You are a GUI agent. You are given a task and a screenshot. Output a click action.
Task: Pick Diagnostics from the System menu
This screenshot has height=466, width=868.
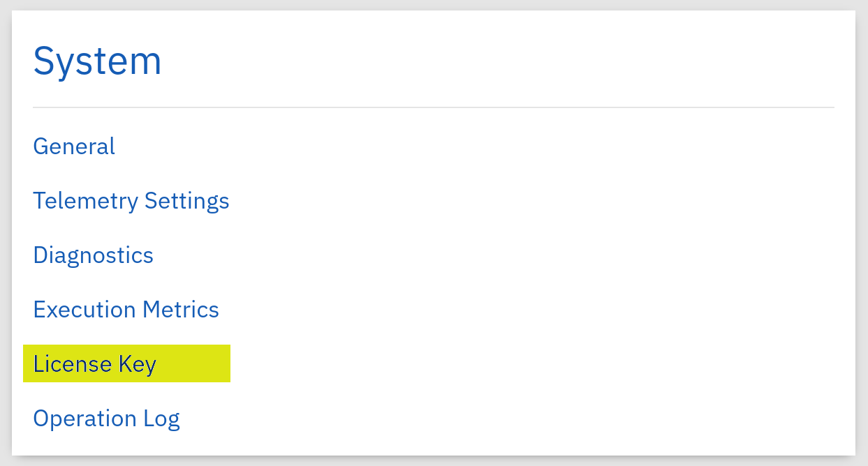(93, 255)
